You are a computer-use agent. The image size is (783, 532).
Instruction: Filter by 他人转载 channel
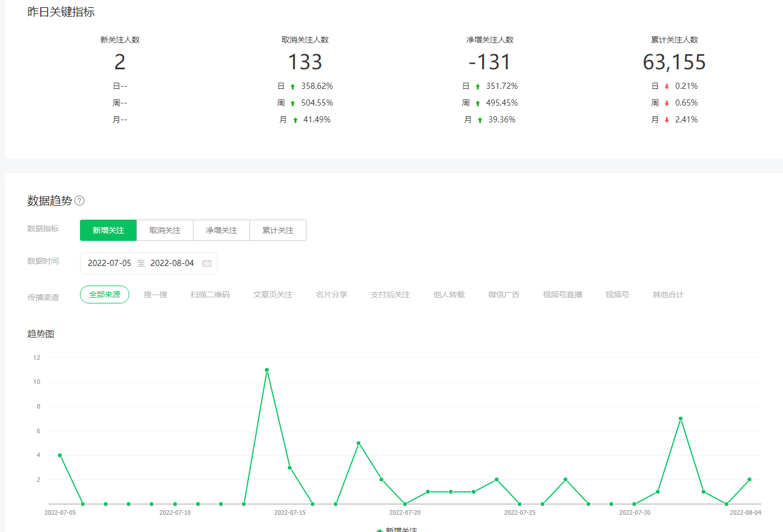tap(449, 294)
